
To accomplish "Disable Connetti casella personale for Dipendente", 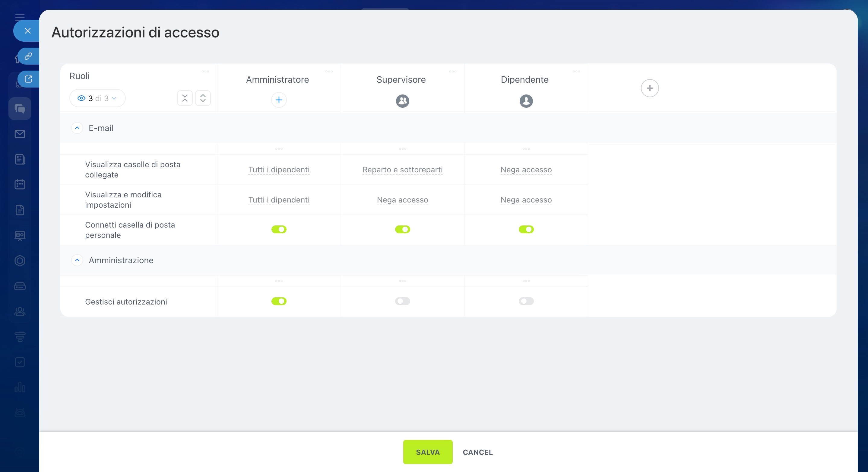I will [x=526, y=230].
